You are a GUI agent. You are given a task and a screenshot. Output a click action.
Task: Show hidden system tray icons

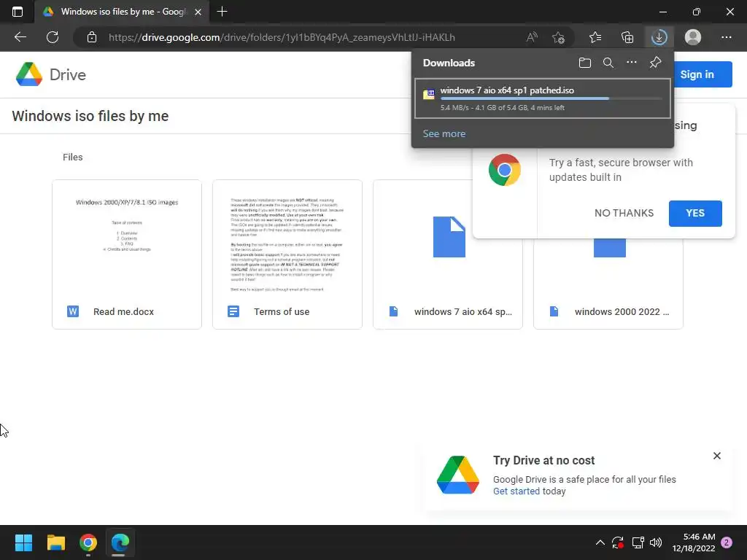point(600,542)
